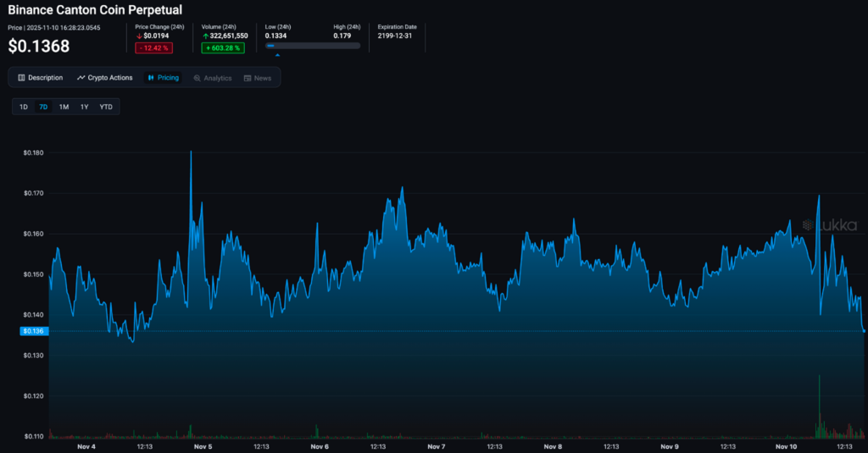The height and width of the screenshot is (453, 868).
Task: Click the 322,651,550 volume value
Action: click(229, 36)
